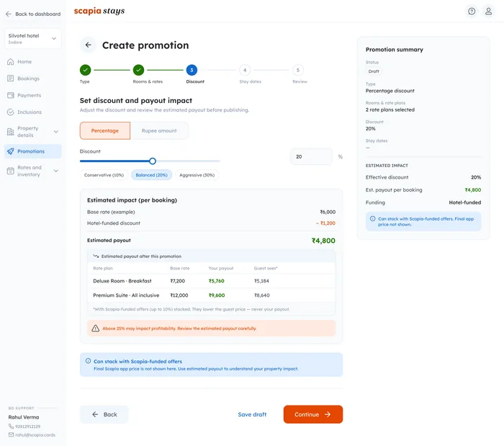The image size is (504, 446).
Task: Click the ₹8,640 guest price
Action: coord(261,295)
